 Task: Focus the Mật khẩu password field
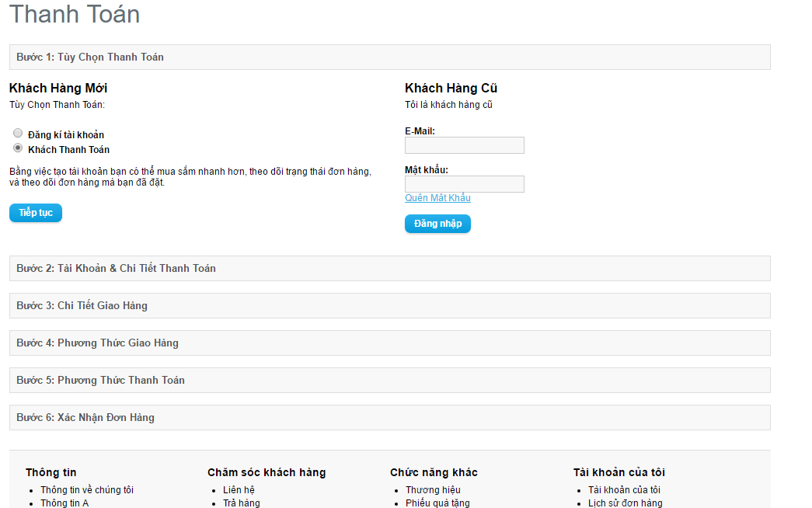pyautogui.click(x=465, y=184)
